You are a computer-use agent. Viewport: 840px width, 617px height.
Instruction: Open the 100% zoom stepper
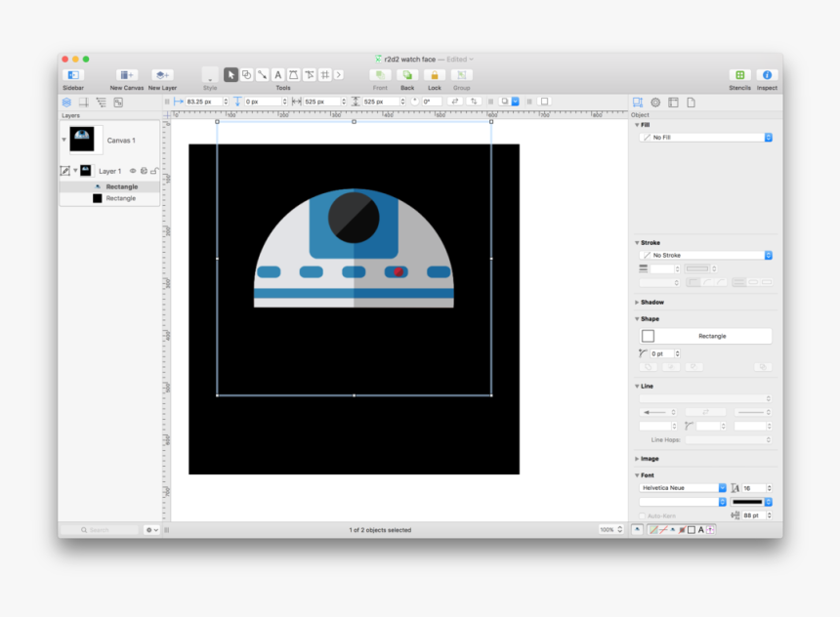(x=620, y=530)
